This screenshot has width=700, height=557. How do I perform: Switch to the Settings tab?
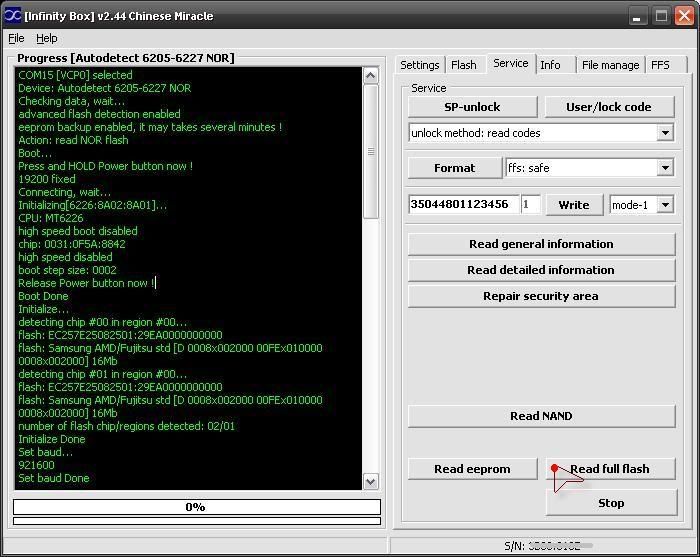tap(420, 65)
